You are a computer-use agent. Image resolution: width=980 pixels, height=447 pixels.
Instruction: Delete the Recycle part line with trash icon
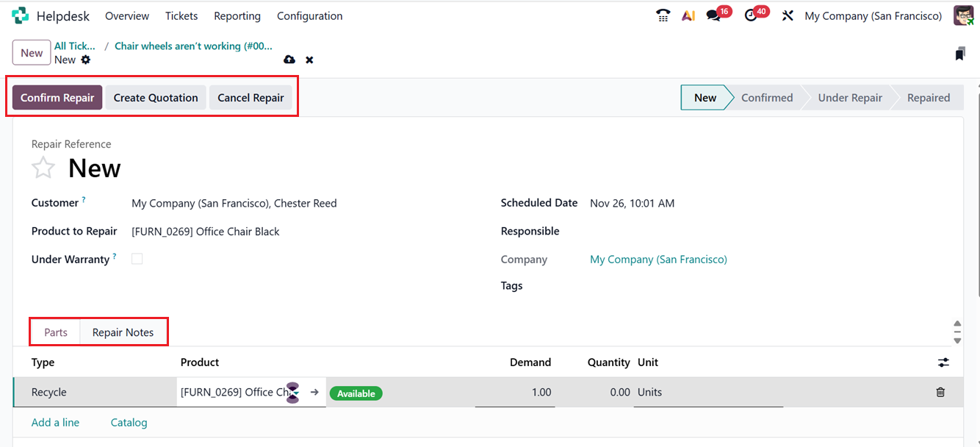coord(940,392)
